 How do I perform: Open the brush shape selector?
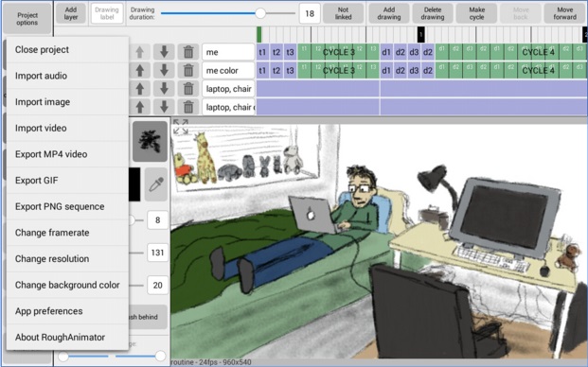coord(150,141)
